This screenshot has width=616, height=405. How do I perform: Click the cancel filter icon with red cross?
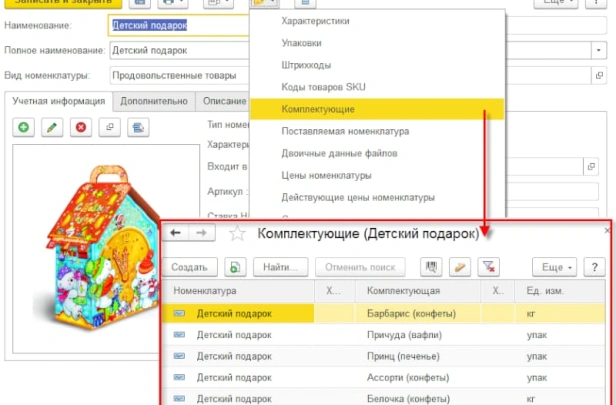pos(489,267)
